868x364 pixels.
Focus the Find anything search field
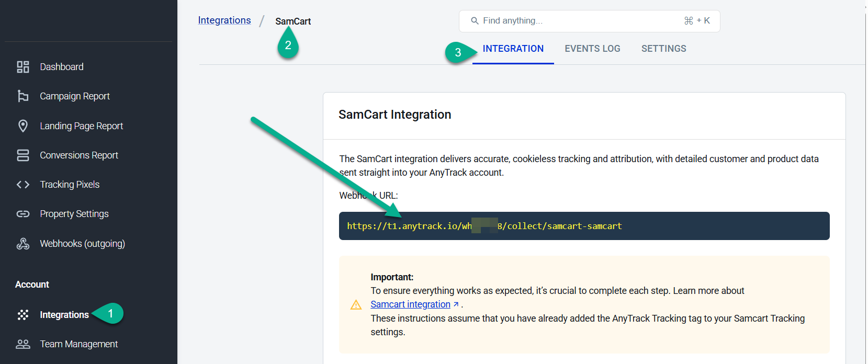click(589, 21)
